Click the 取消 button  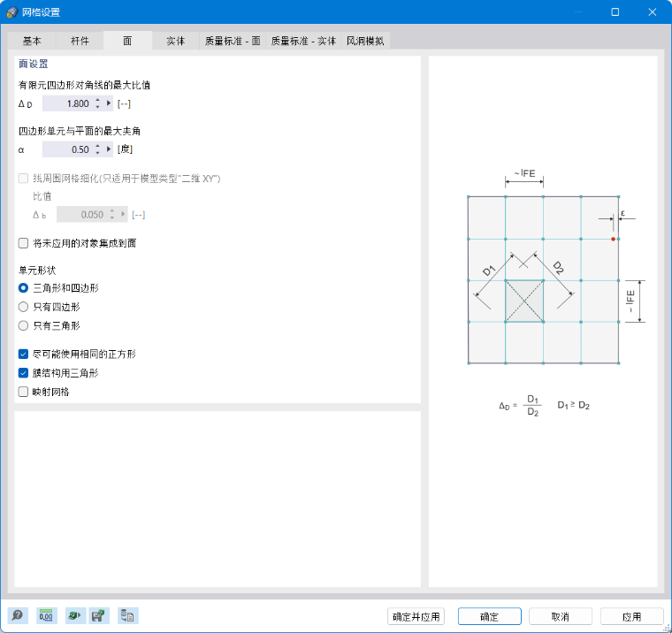pos(560,617)
